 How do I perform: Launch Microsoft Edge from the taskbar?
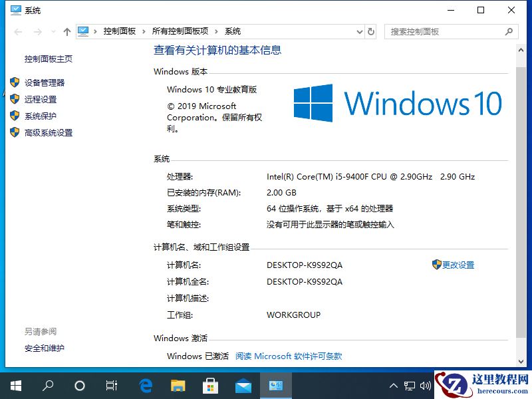(x=145, y=386)
